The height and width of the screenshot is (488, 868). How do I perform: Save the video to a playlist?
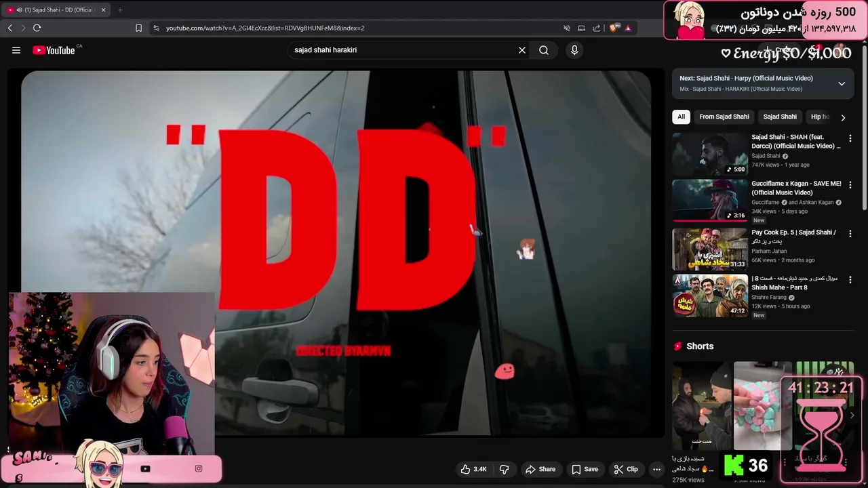click(585, 469)
